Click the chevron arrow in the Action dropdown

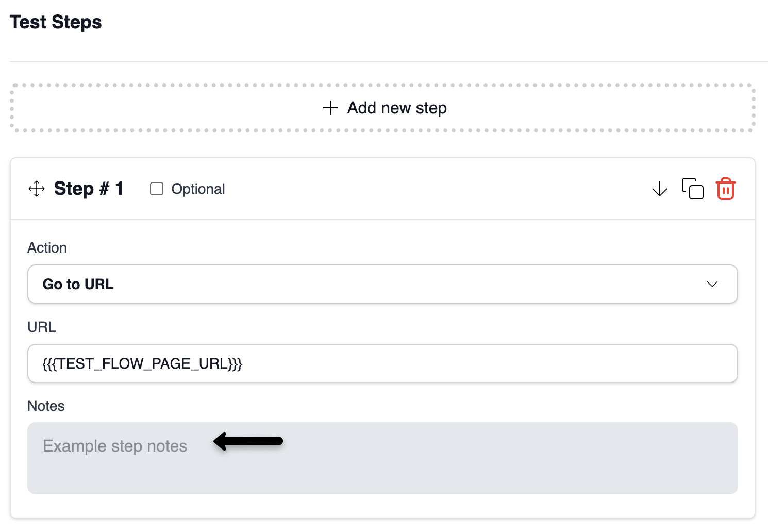coord(712,284)
